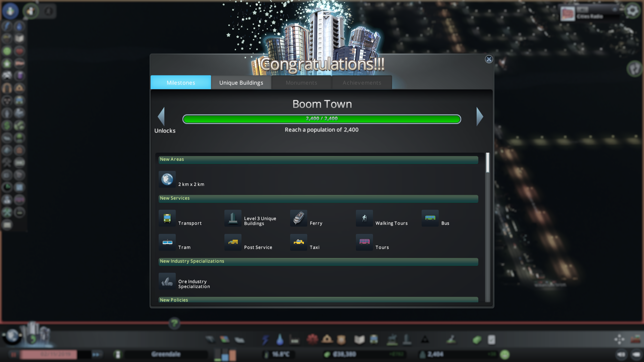
Task: Click the Tram service icon under New Services
Action: (167, 242)
